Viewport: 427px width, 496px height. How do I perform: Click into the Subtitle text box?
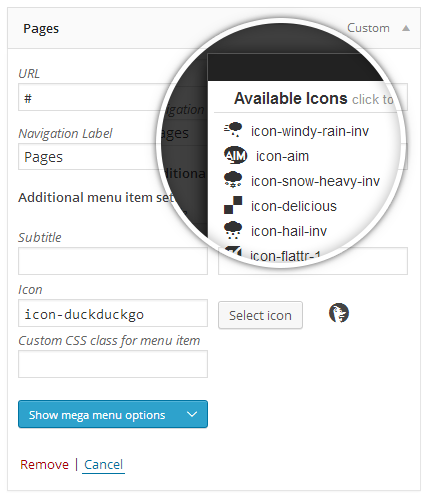[113, 261]
